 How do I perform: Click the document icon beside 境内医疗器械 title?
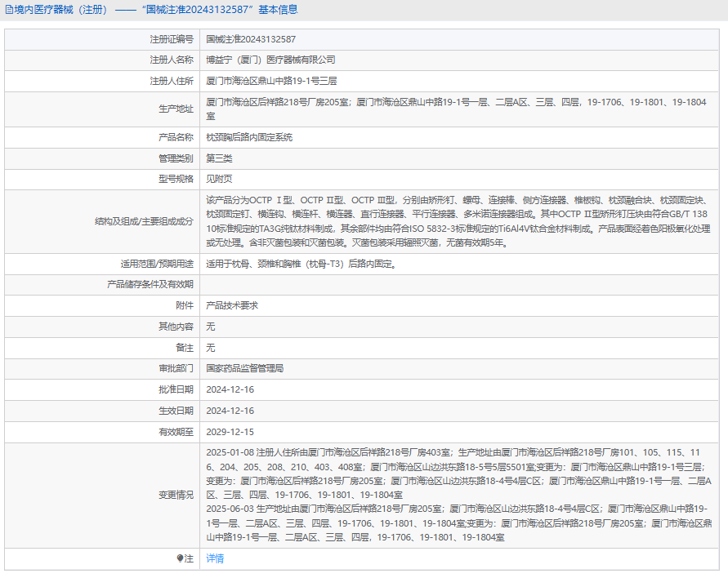pos(9,10)
